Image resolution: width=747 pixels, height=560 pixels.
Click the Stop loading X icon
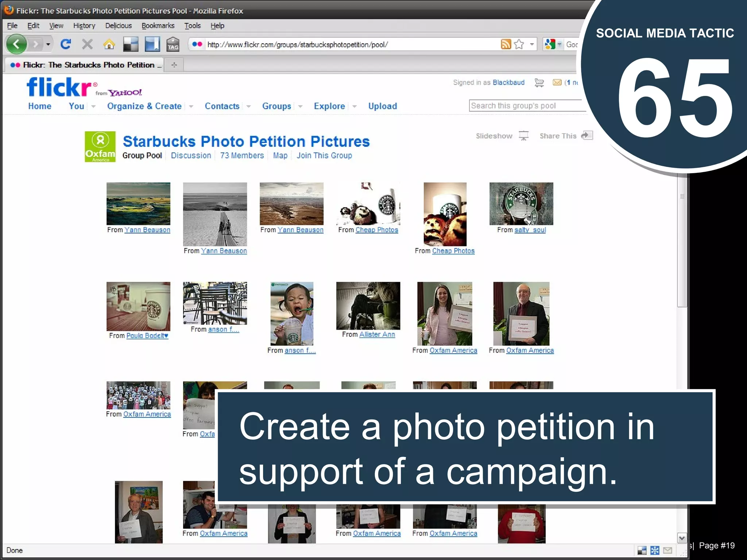[x=87, y=44]
